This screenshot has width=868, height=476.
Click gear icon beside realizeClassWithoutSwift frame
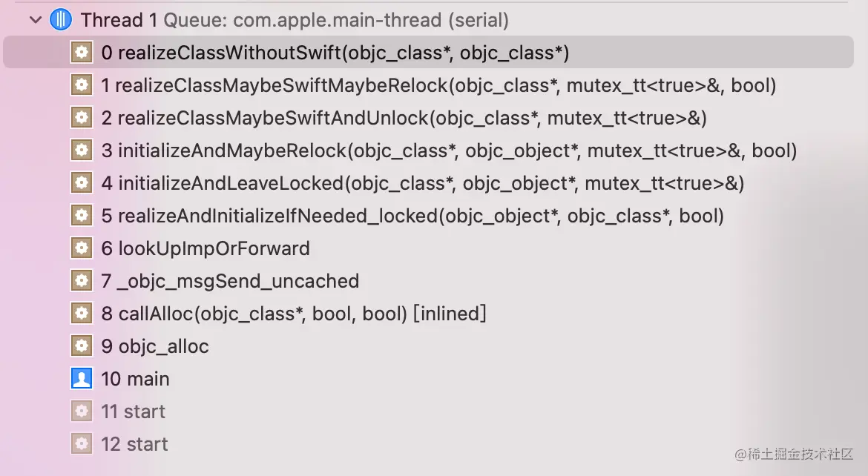coord(82,53)
